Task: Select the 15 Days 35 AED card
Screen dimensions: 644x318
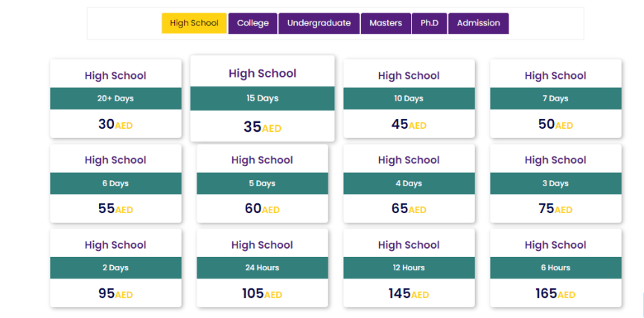Action: tap(262, 98)
